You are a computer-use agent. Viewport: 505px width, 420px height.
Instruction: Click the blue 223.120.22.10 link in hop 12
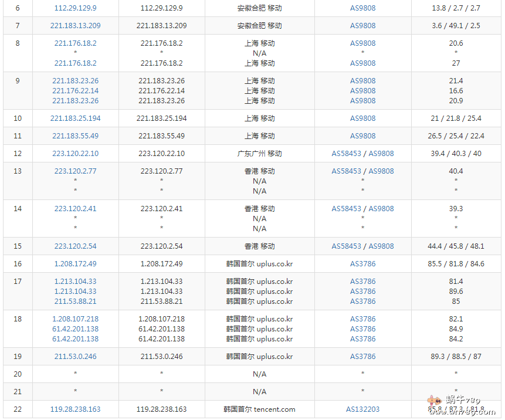[75, 154]
